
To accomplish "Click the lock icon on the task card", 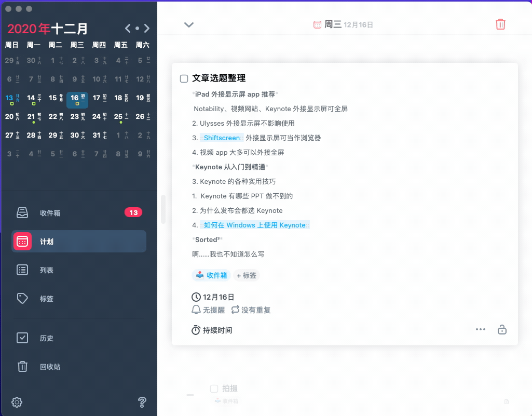I will click(x=502, y=329).
